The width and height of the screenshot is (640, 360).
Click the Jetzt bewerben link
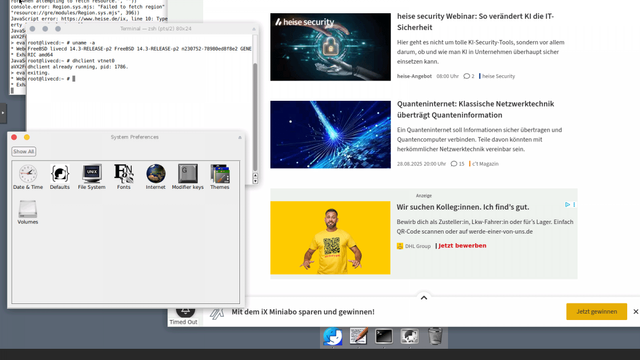(x=462, y=246)
